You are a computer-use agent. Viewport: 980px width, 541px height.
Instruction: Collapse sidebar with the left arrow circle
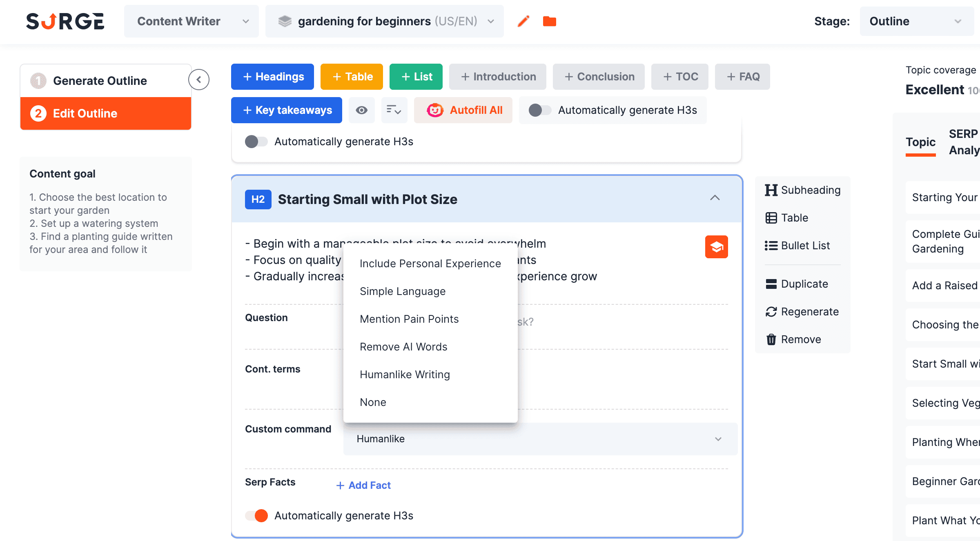[x=199, y=80]
